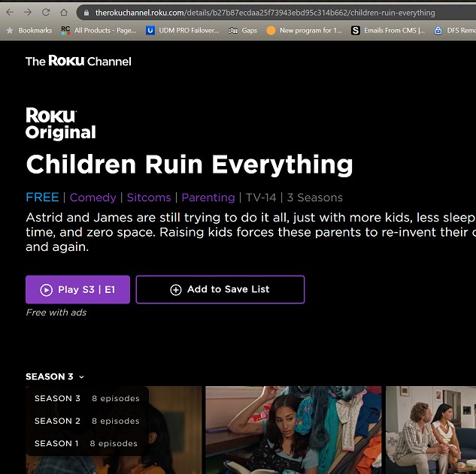
Task: Click the FREE label
Action: (42, 198)
